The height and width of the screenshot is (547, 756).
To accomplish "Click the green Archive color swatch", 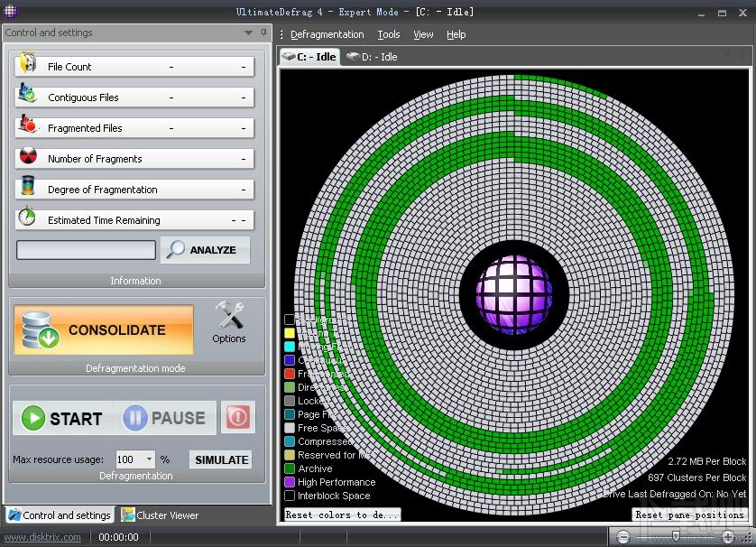I will [290, 468].
